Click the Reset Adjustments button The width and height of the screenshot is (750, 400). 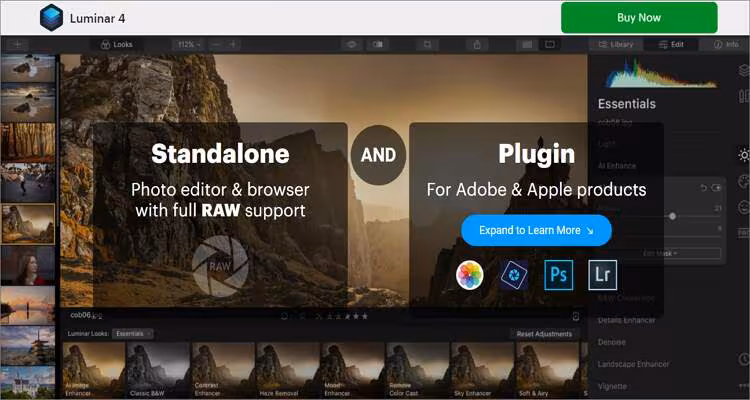(544, 334)
